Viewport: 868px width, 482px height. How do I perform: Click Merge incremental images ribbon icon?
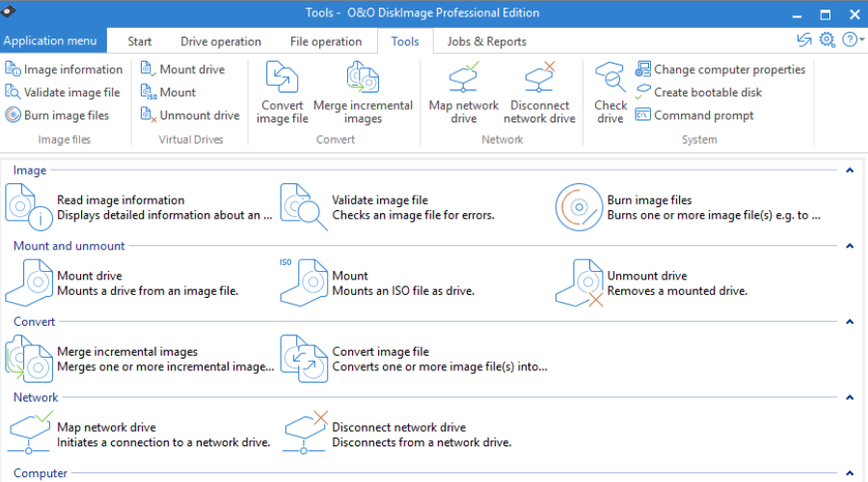point(363,77)
